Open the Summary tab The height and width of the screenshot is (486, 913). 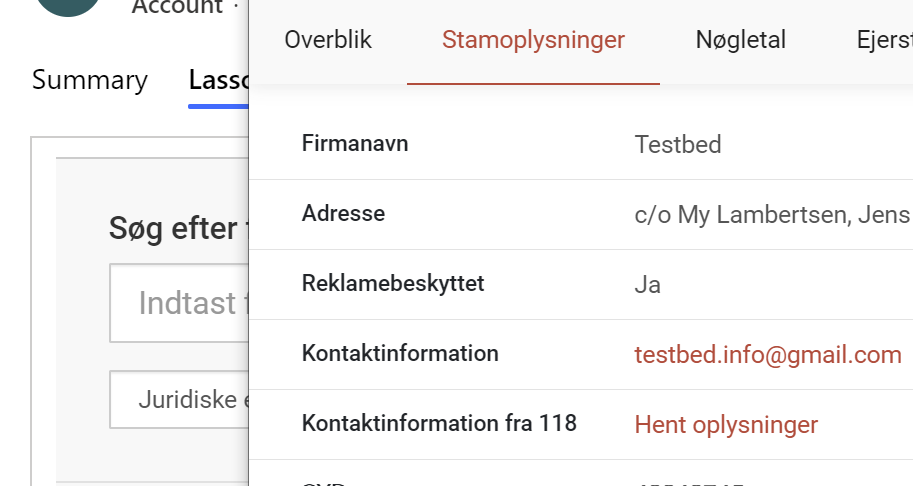(90, 81)
